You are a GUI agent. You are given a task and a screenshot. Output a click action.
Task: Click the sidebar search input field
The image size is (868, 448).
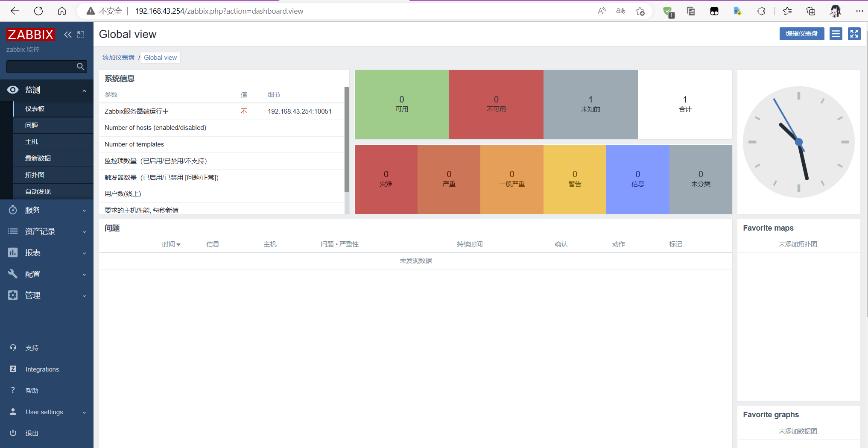tap(43, 67)
